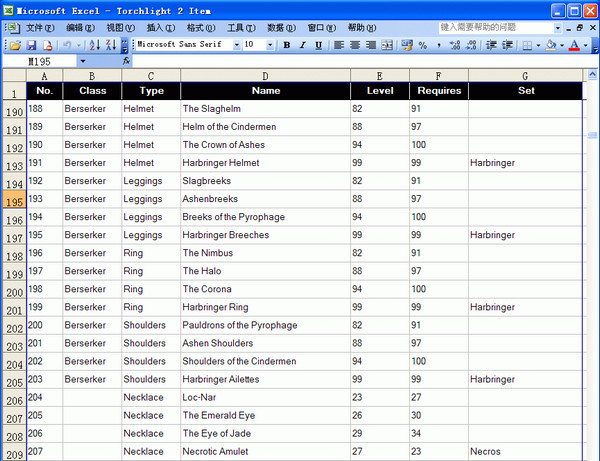Open the font name dropdown
The width and height of the screenshot is (600, 461).
click(x=237, y=45)
